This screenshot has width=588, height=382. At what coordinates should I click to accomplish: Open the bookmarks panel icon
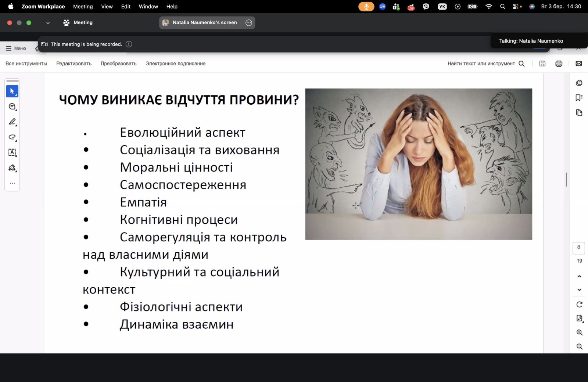(x=579, y=98)
